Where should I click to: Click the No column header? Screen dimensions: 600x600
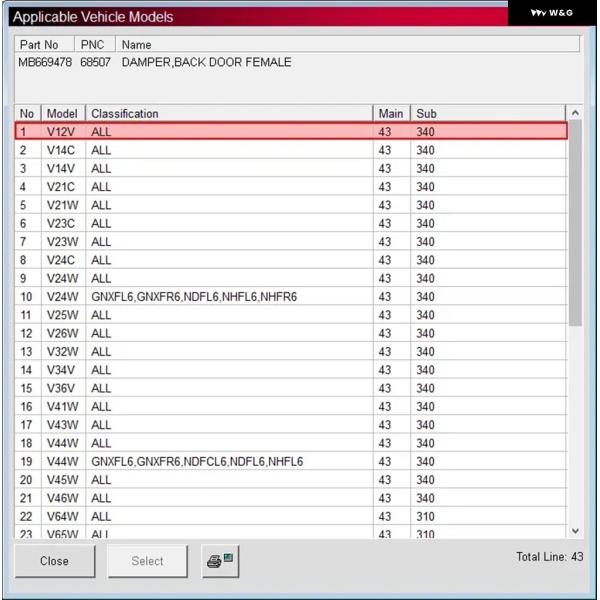[x=27, y=113]
